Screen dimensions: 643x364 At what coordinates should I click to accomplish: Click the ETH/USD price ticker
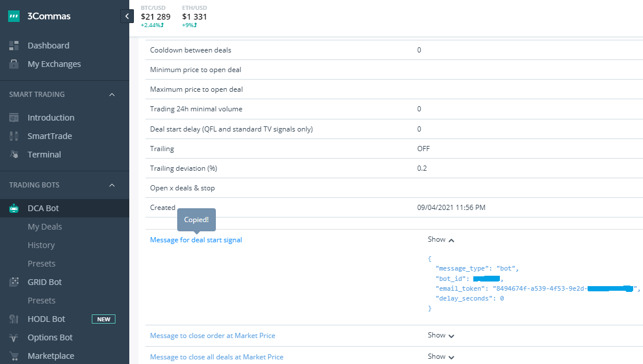coord(195,16)
